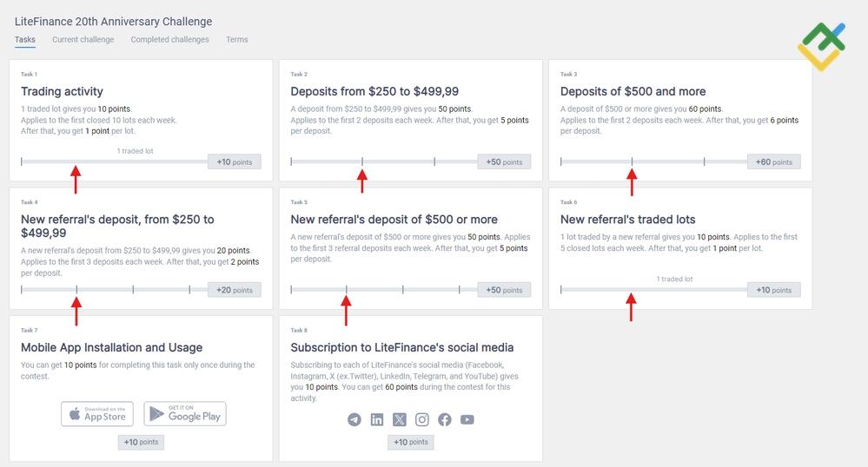Image resolution: width=868 pixels, height=467 pixels.
Task: Select Mobile App Installation and Usage heading
Action: point(112,347)
